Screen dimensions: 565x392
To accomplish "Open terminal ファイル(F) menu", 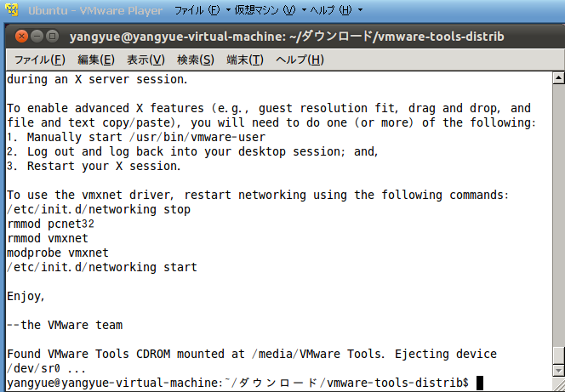I will click(40, 60).
